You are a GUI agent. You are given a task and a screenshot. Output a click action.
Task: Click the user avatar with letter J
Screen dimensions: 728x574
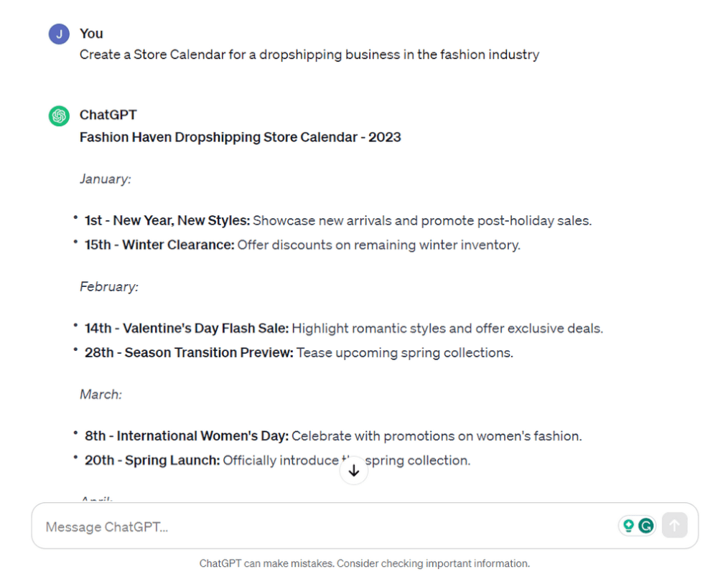tap(59, 34)
